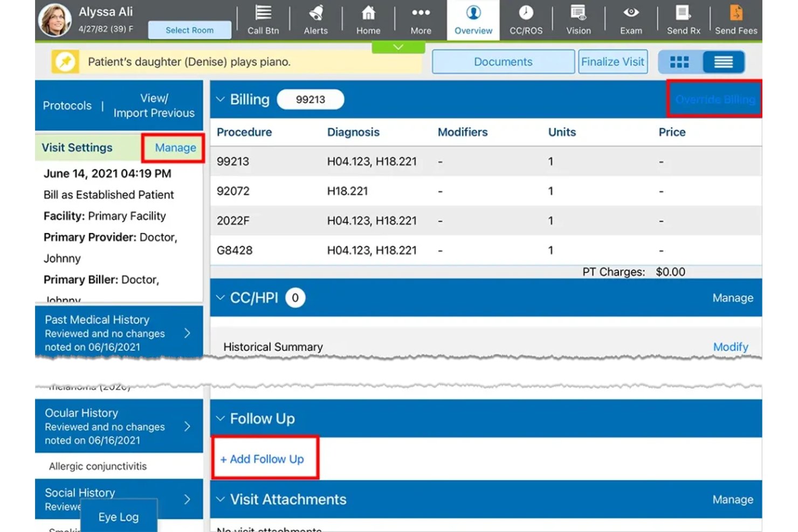Screen dimensions: 798x532
Task: Switch to list view layout
Action: [724, 62]
